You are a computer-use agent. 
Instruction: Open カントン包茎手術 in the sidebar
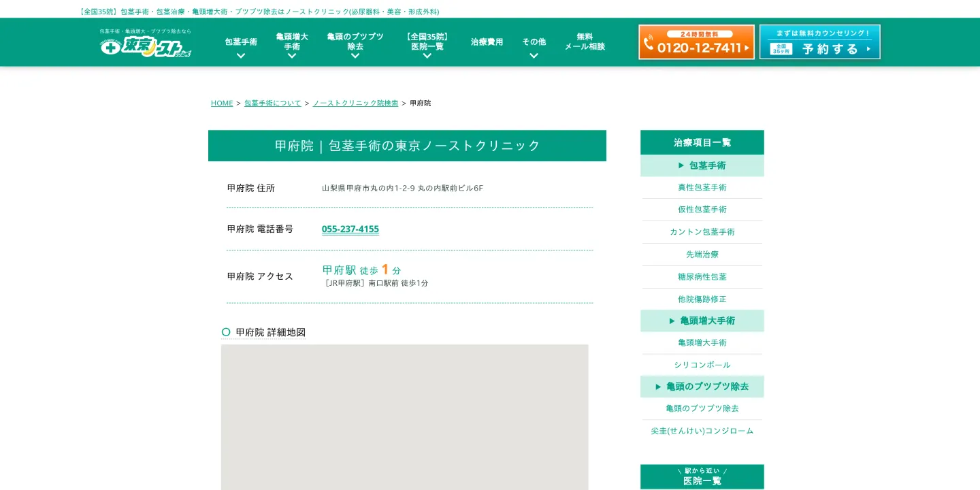(702, 232)
